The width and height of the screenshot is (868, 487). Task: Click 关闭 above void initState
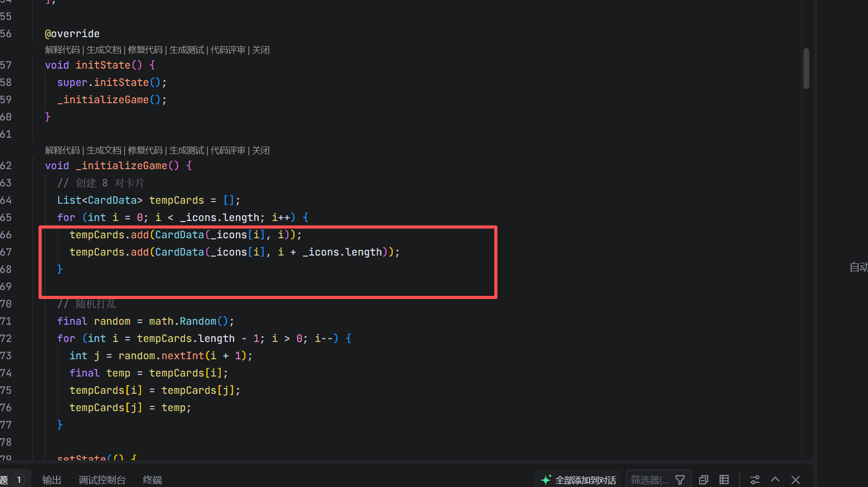point(261,50)
